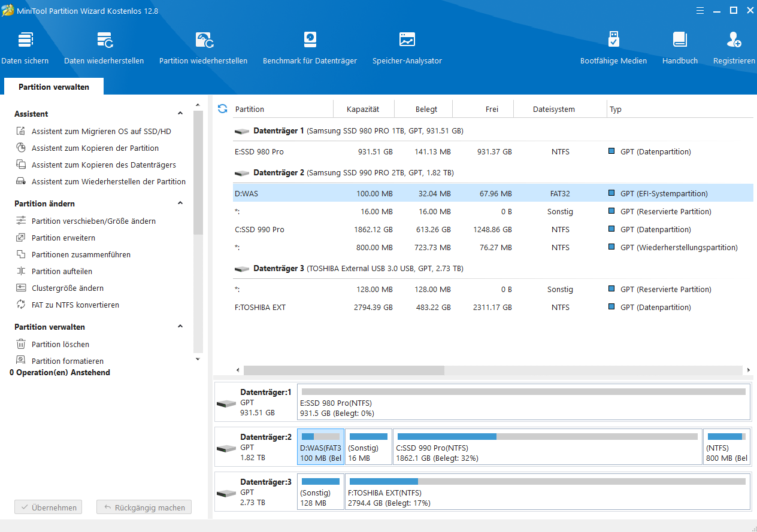The image size is (757, 532).
Task: Select Datenträger:1 disk icon in disk map
Action: point(226,403)
